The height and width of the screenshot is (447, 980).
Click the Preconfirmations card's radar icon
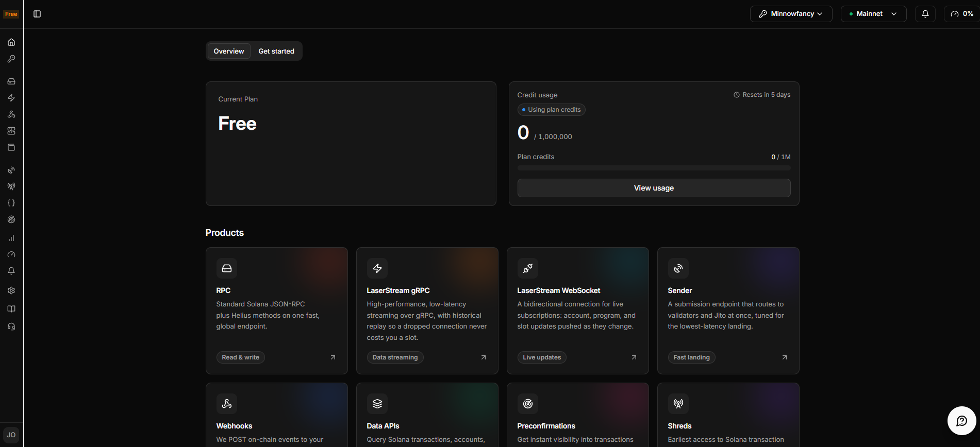point(528,404)
